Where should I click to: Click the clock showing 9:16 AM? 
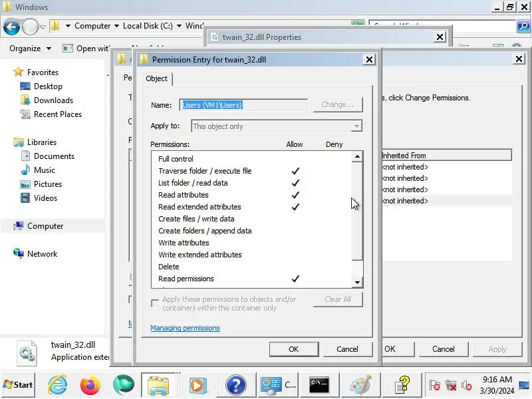497,379
